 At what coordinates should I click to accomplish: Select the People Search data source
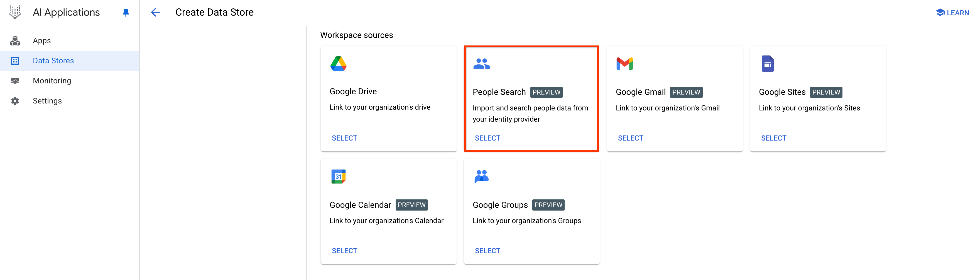pyautogui.click(x=487, y=138)
